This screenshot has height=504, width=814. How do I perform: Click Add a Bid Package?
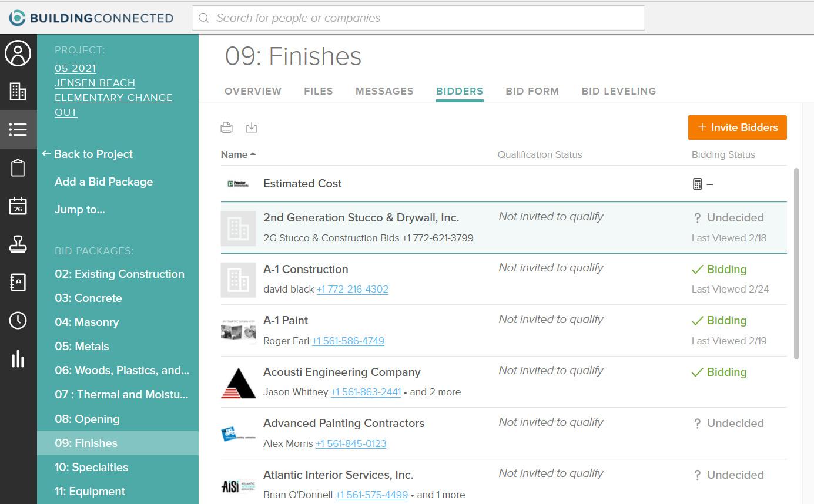(104, 182)
